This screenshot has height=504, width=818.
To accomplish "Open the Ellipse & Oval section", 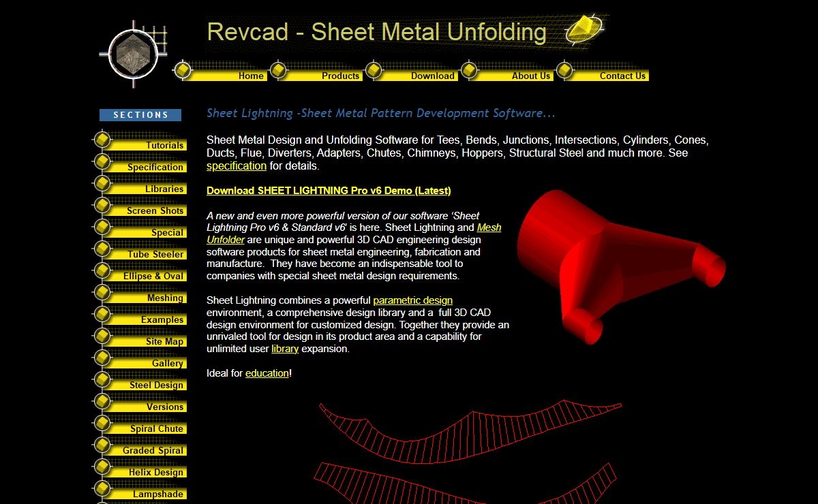I will [x=153, y=276].
